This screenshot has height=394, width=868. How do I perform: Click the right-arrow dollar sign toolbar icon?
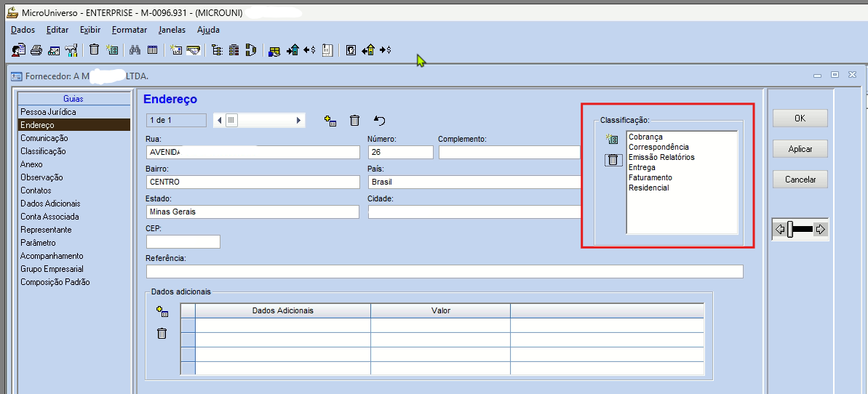pyautogui.click(x=386, y=50)
